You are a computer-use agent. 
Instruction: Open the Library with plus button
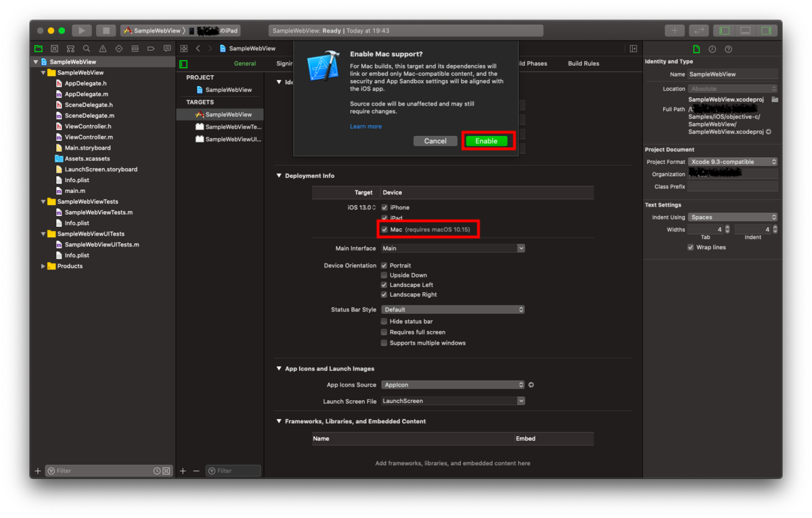point(675,30)
